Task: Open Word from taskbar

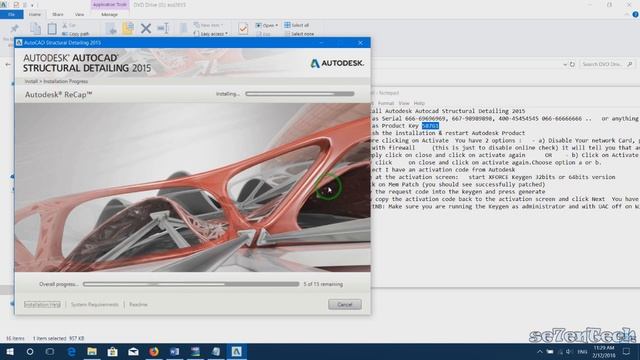Action: tap(174, 351)
